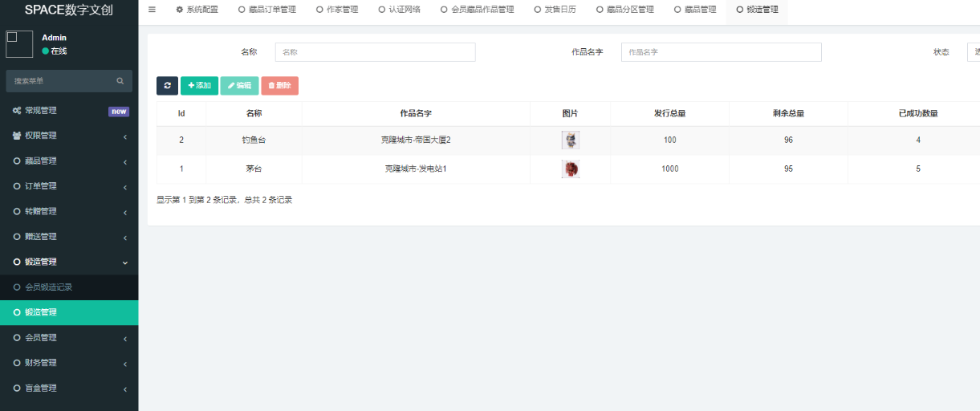Screen dimensions: 980x411
Task: Focus the 名称 filter input
Action: pyautogui.click(x=375, y=52)
